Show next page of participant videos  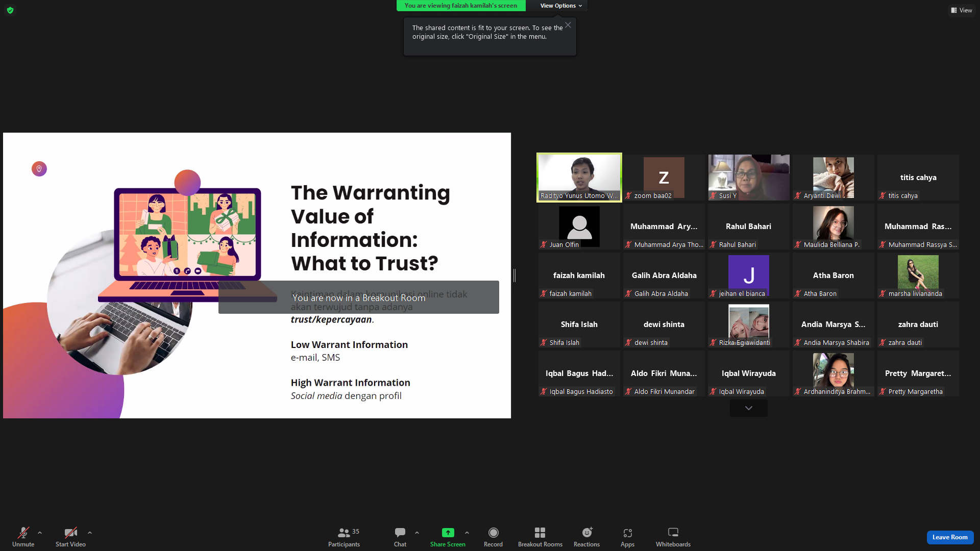click(749, 408)
